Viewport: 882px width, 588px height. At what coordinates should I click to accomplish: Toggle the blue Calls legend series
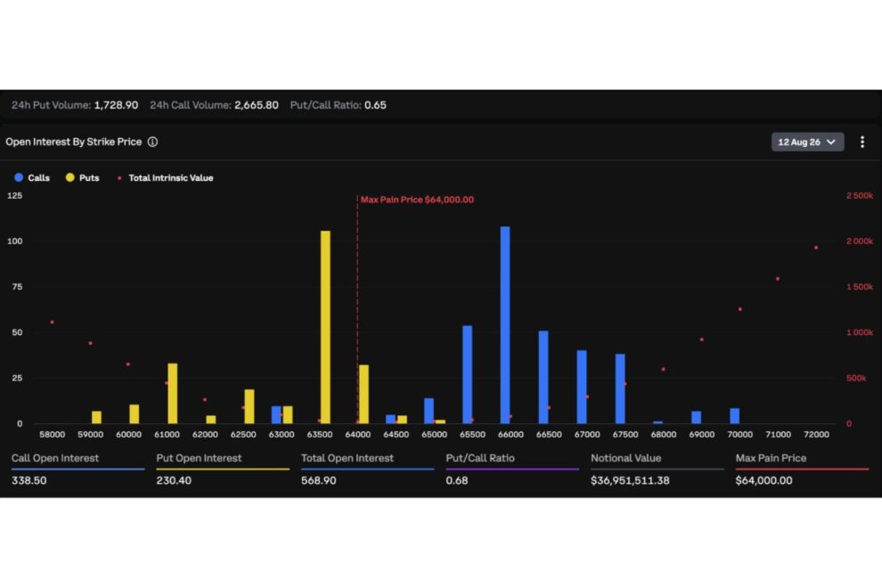pyautogui.click(x=31, y=178)
